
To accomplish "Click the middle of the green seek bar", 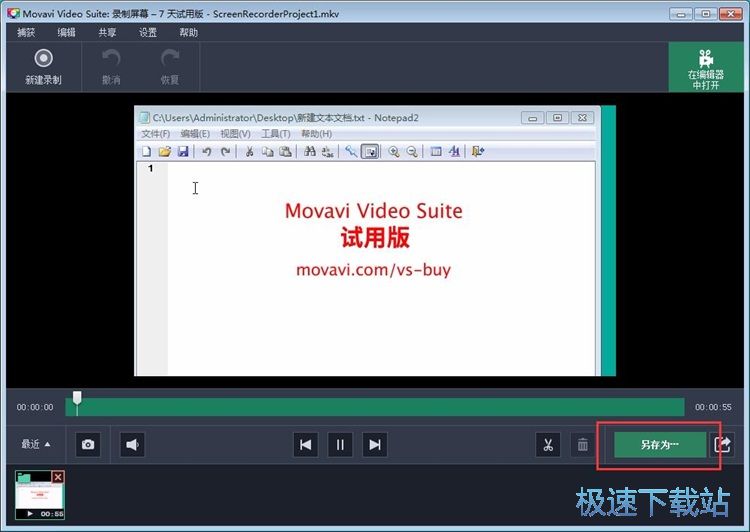I will [375, 407].
